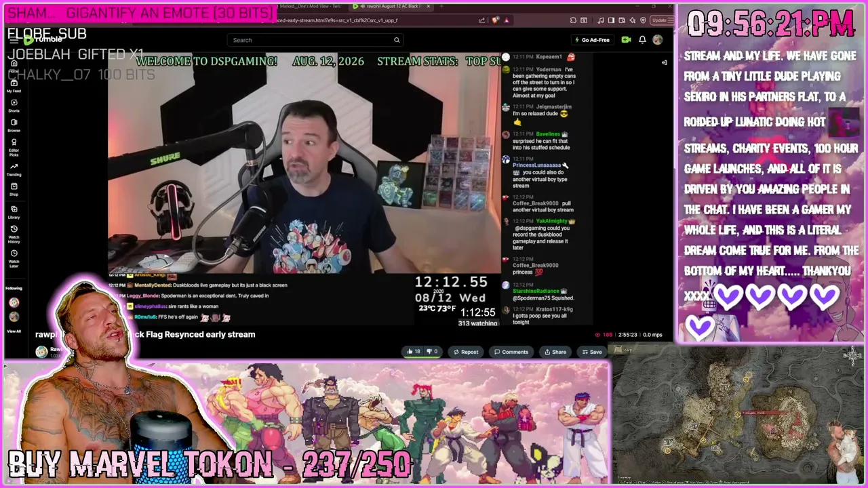
Task: Click the Brave shields icon in address bar
Action: (x=495, y=20)
